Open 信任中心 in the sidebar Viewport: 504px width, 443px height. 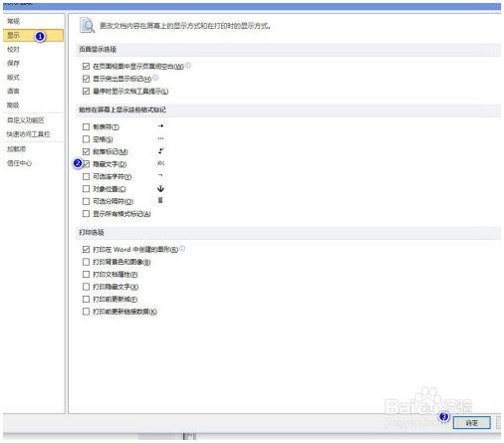tap(19, 163)
